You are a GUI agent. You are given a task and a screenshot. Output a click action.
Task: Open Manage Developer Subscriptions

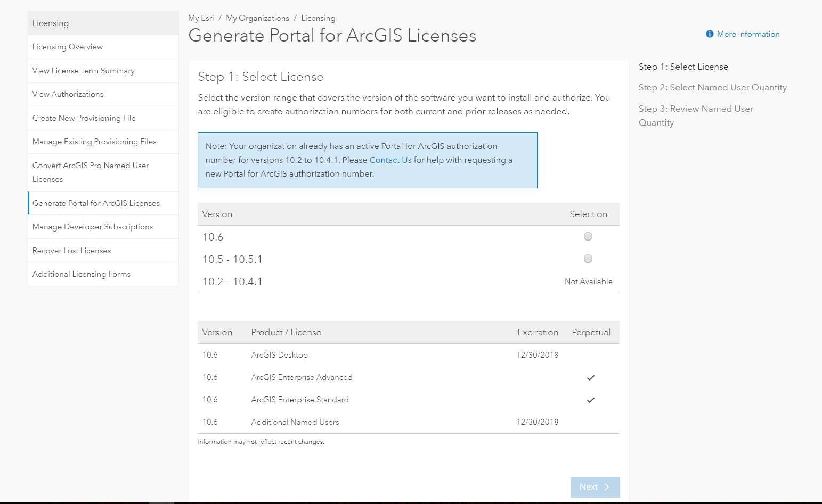[x=93, y=227]
